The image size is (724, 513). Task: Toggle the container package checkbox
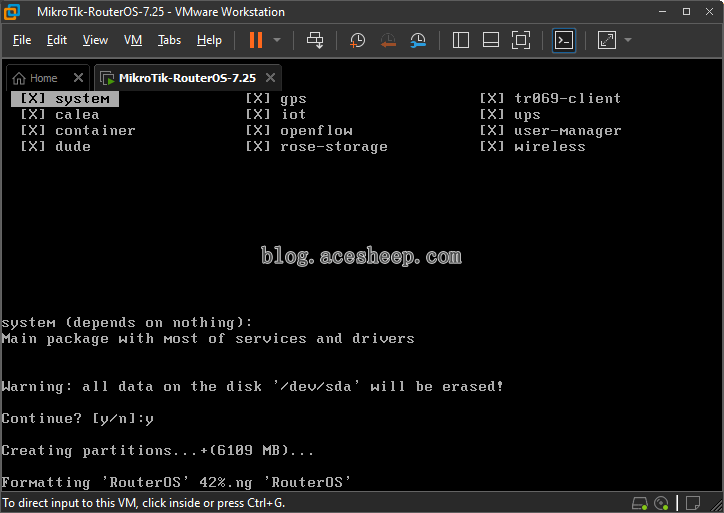tap(32, 131)
